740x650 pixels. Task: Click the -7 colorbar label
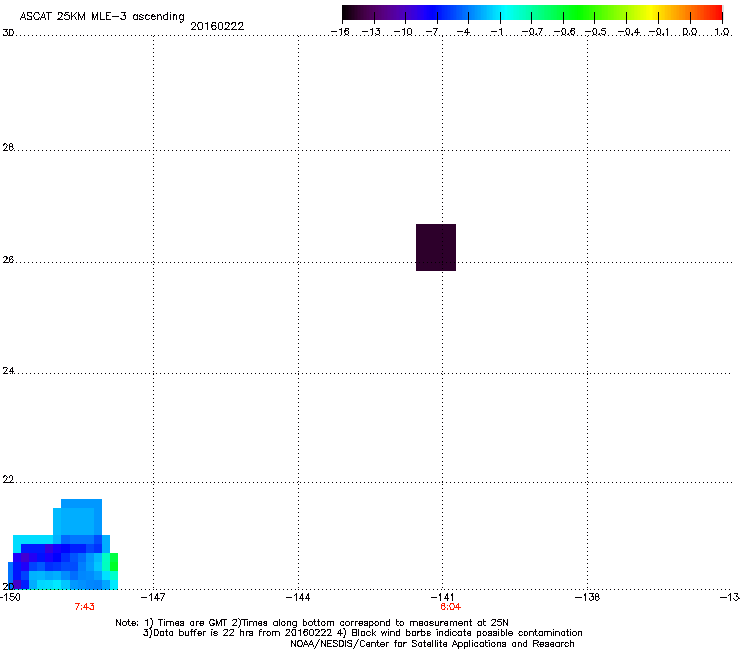coord(433,32)
